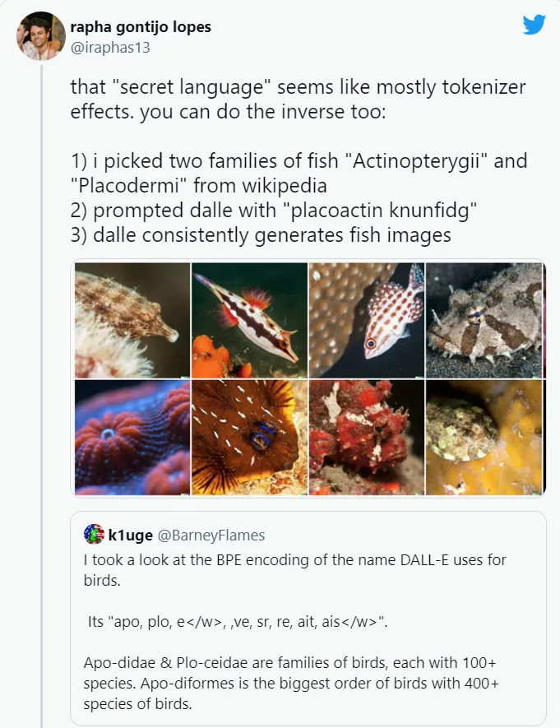Viewport: 560px width, 728px height.
Task: Open the red scorpionfish image
Action: [366, 438]
